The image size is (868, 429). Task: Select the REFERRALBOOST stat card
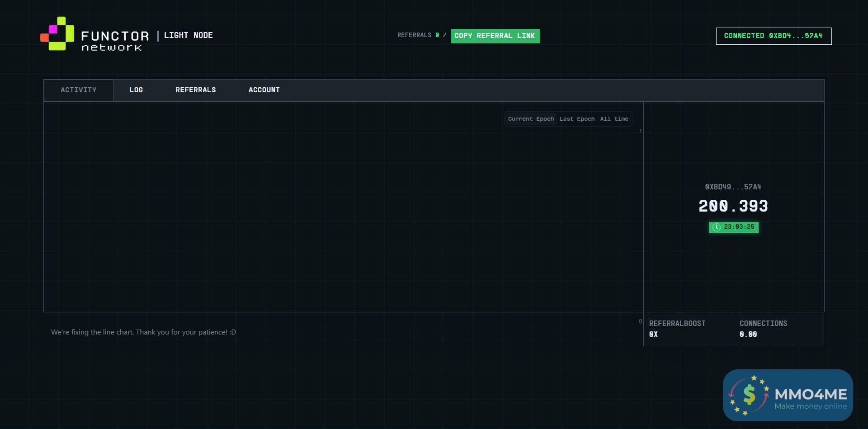[688, 329]
